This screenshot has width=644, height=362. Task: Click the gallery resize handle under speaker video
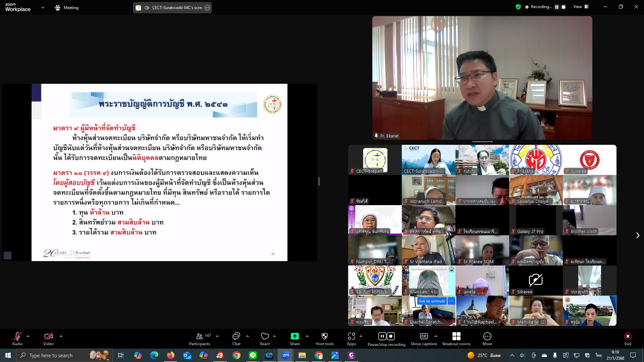[x=482, y=142]
